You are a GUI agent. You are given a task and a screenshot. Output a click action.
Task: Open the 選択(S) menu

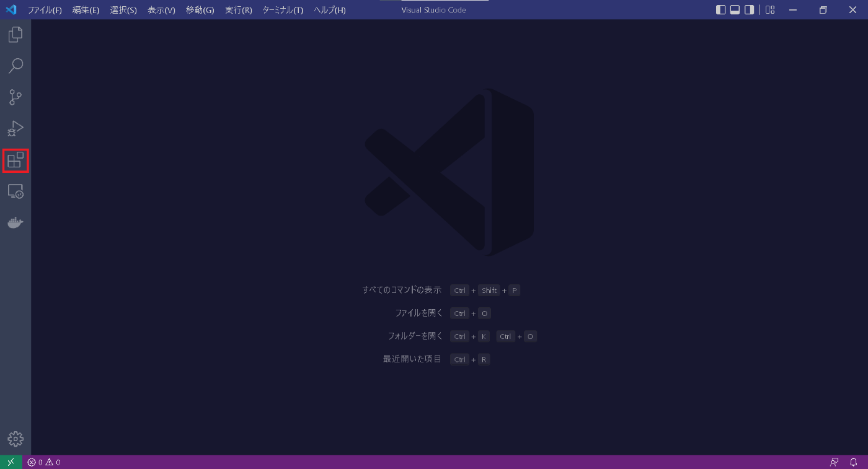pyautogui.click(x=123, y=10)
